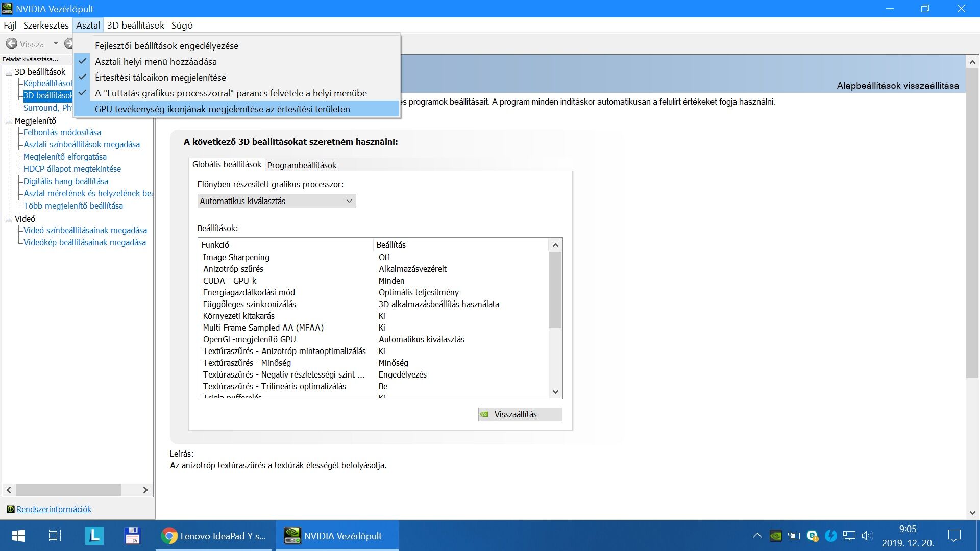Viewport: 980px width, 551px height.
Task: Click the clock showing 9:05
Action: pyautogui.click(x=908, y=529)
